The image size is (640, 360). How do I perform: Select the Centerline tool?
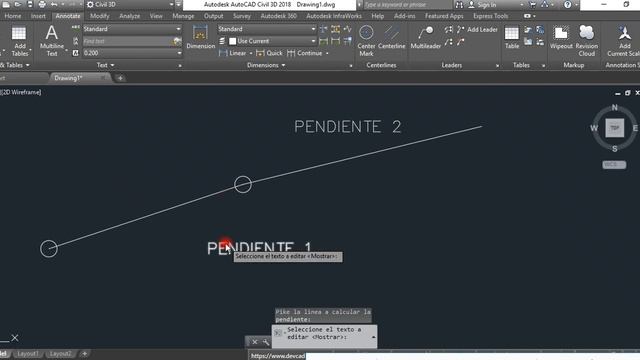coord(391,38)
